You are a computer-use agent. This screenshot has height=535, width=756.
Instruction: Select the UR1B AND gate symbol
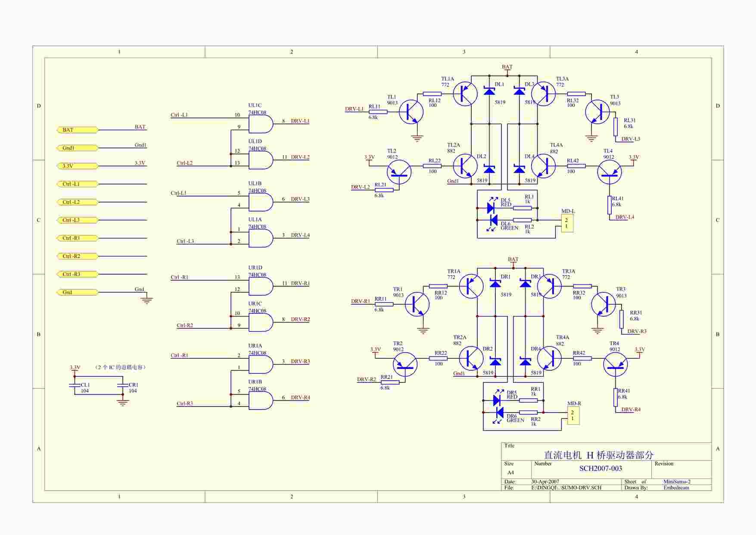(x=261, y=400)
